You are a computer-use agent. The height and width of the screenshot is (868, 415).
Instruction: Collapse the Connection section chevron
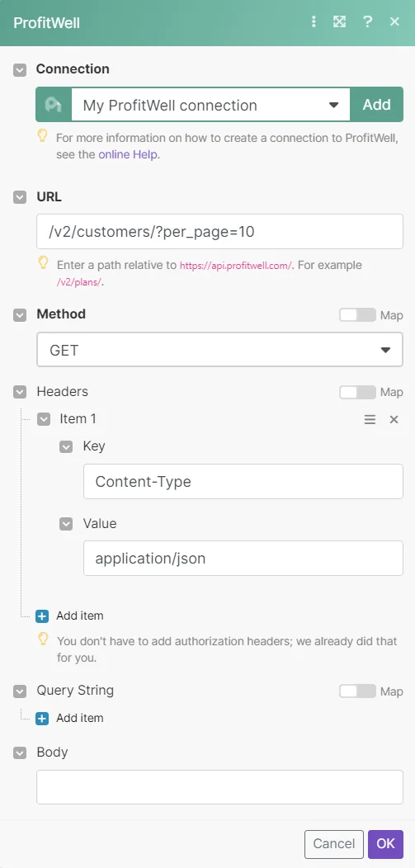(20, 70)
